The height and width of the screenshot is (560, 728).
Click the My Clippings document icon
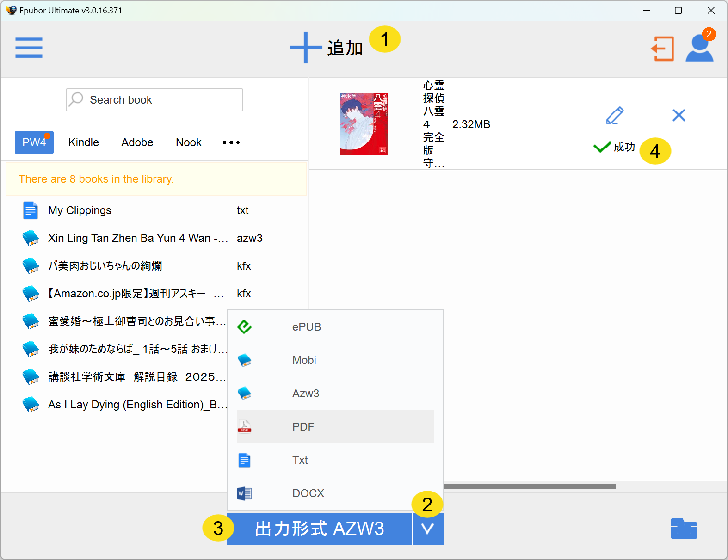point(31,210)
